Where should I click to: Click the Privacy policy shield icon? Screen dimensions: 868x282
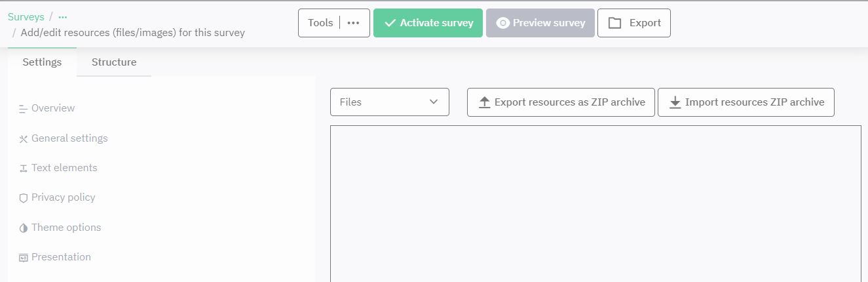[24, 198]
